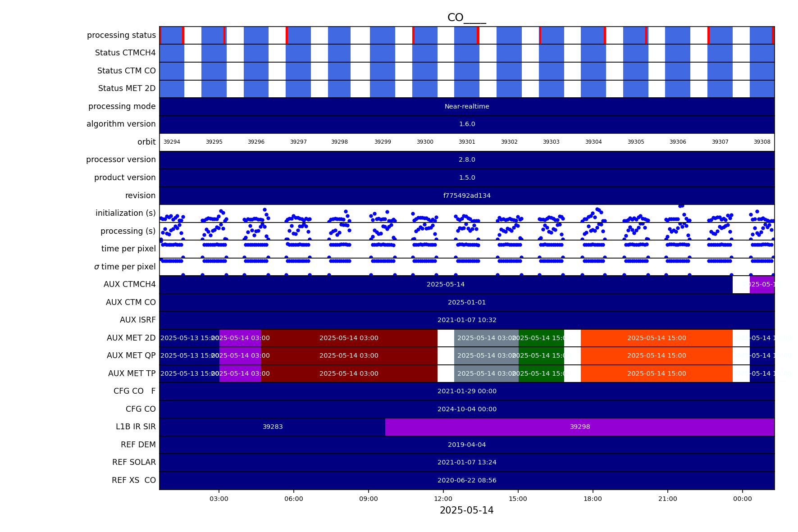Screen dimensions: 798x532
Task: Click orbit number 39294 label
Action: coord(172,142)
